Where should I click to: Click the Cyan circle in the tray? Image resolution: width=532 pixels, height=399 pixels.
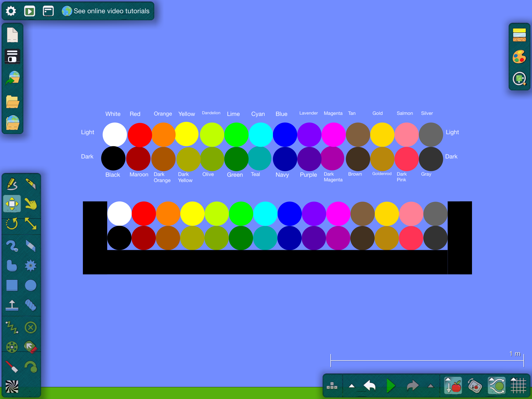point(265,214)
